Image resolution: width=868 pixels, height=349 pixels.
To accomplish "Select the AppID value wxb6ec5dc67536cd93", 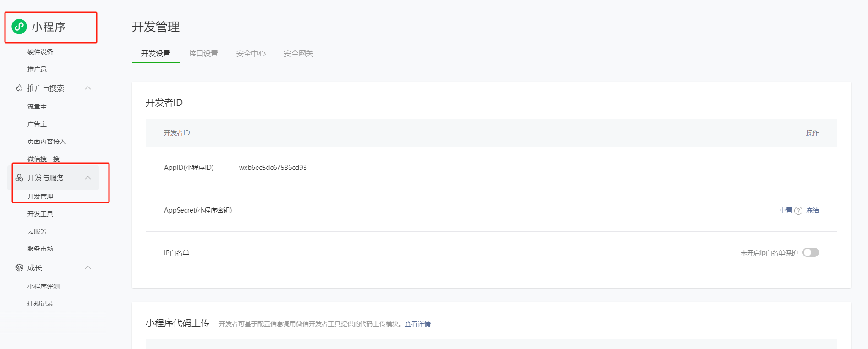I will point(273,168).
